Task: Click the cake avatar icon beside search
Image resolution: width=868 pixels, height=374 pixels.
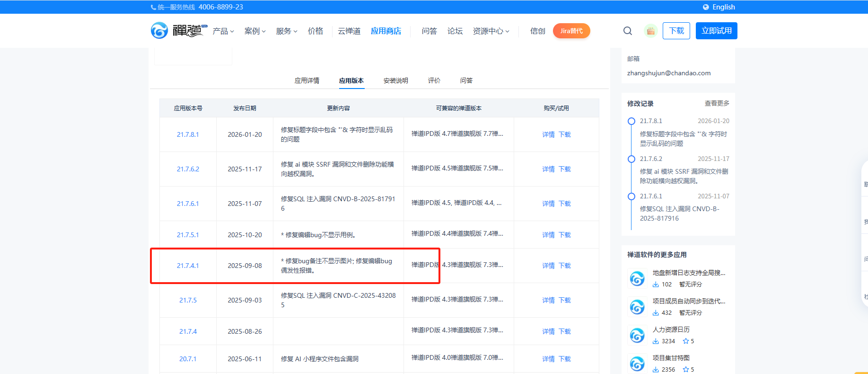Action: [x=651, y=31]
